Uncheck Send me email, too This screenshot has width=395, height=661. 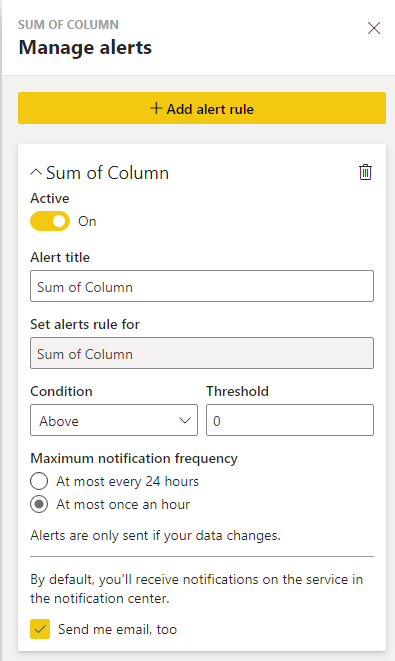point(40,629)
